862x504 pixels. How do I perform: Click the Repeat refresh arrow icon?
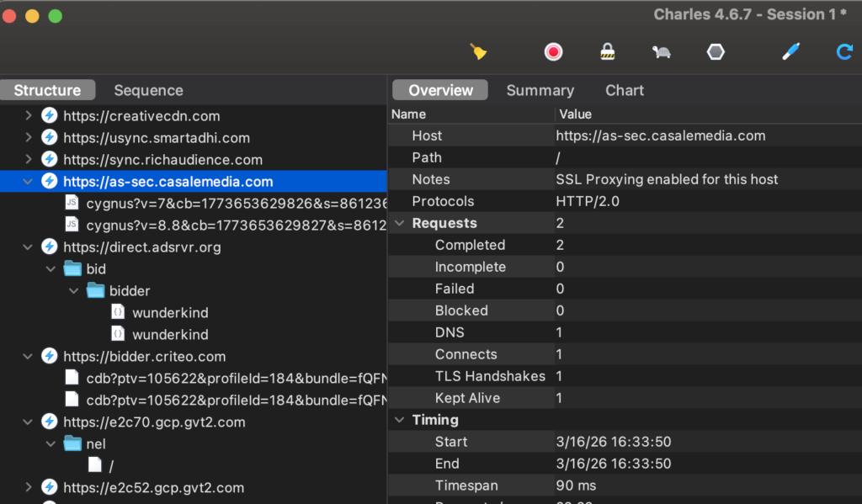click(x=844, y=52)
